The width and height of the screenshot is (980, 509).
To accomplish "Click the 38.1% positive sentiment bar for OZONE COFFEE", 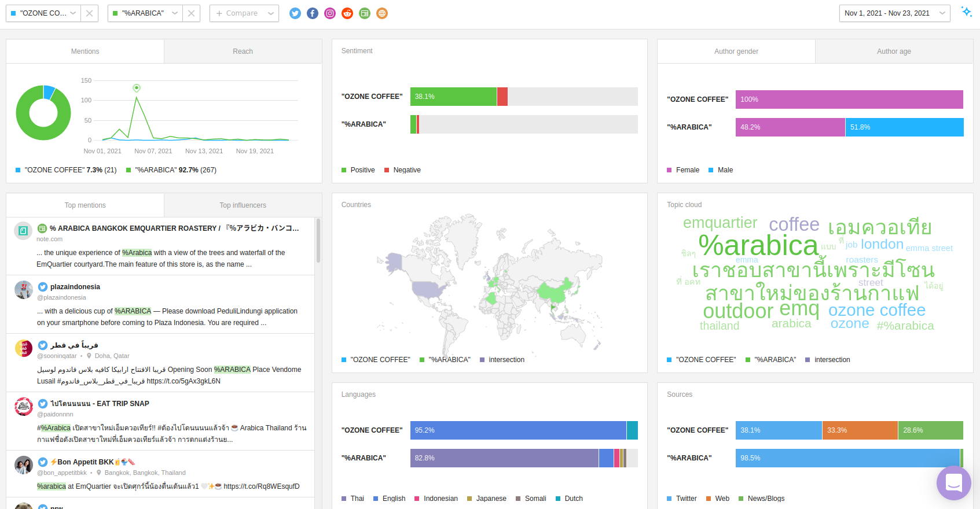I will coord(454,97).
